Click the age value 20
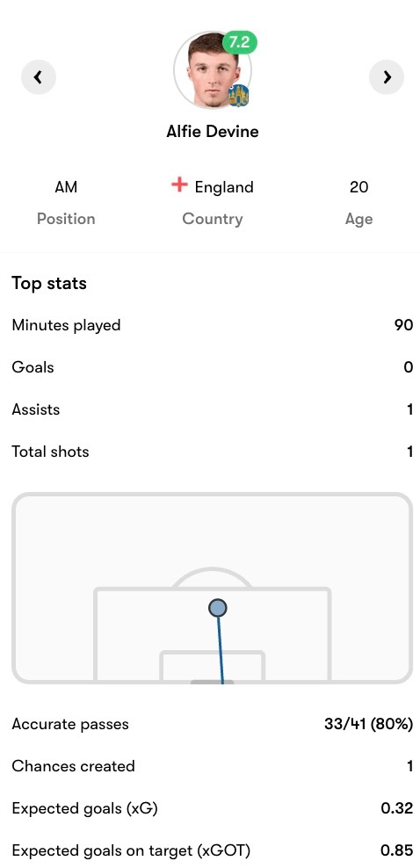 click(x=358, y=187)
